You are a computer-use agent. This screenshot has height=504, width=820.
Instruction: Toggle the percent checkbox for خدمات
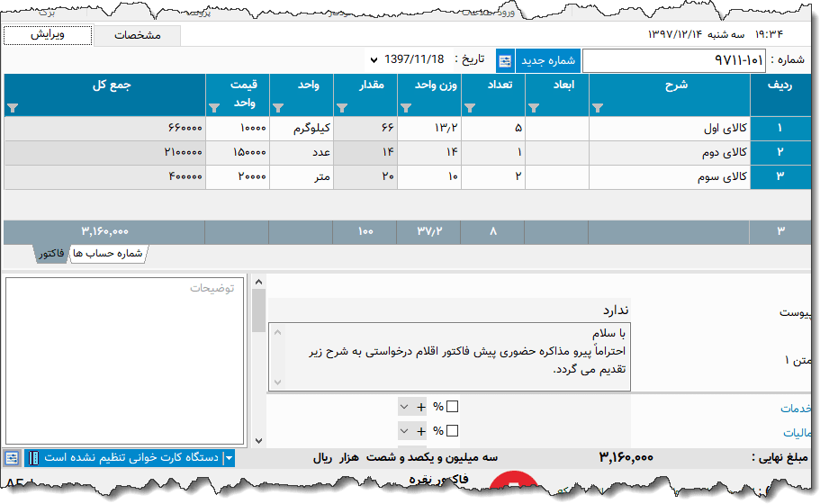click(x=453, y=406)
